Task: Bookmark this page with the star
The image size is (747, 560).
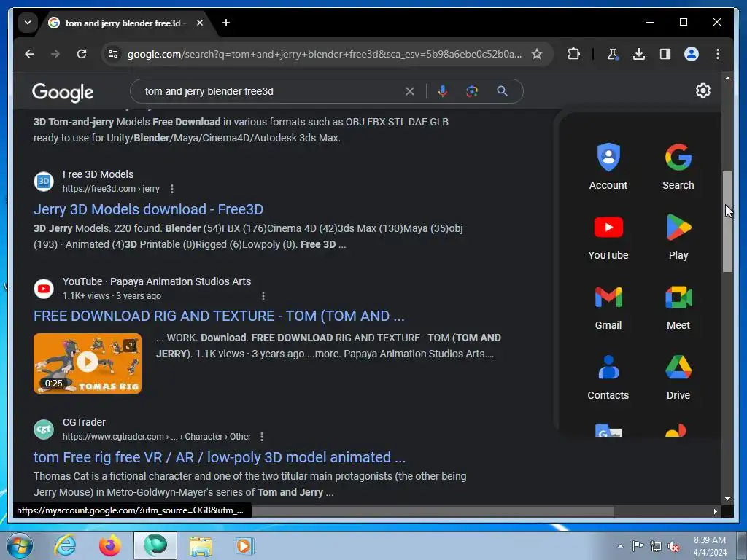Action: [x=537, y=54]
